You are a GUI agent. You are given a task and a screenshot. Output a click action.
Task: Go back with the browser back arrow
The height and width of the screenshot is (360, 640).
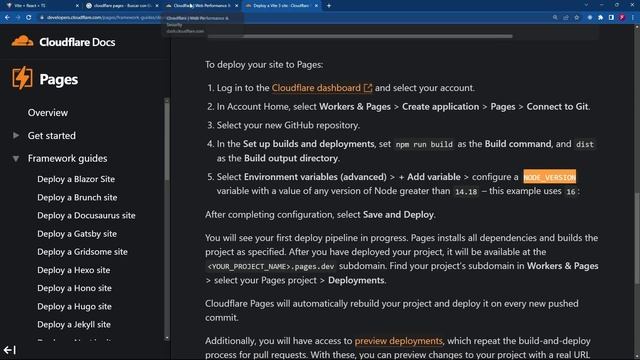pos(7,18)
